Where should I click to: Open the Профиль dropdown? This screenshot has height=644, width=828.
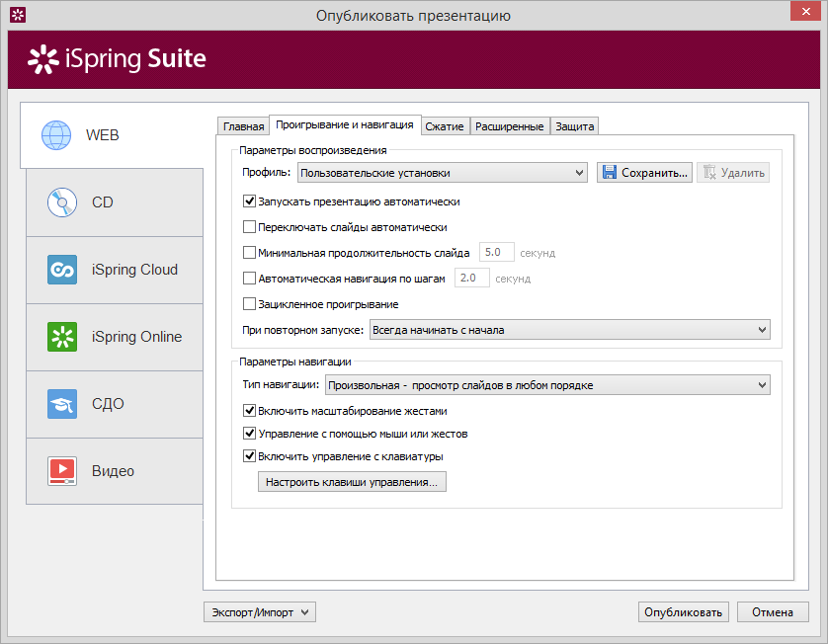[443, 173]
